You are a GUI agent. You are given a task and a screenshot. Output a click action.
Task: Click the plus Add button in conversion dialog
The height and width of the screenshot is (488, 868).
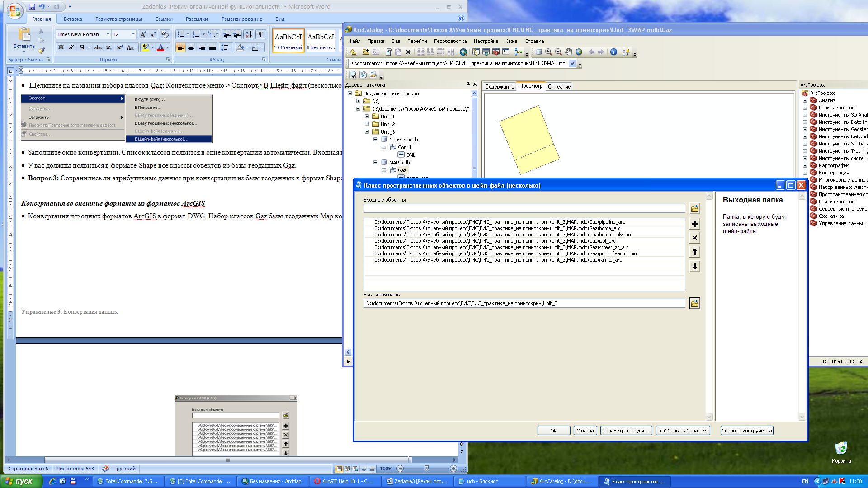tap(695, 224)
